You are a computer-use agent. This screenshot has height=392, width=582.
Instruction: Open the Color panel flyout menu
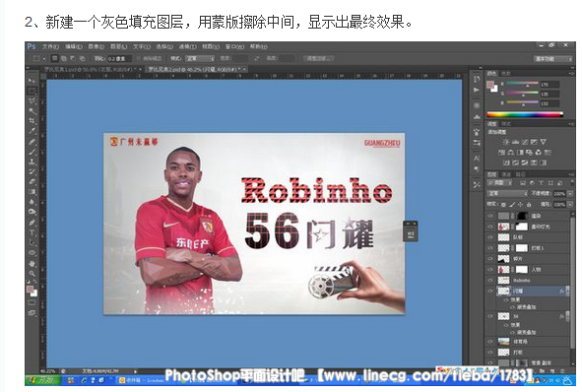click(x=571, y=74)
